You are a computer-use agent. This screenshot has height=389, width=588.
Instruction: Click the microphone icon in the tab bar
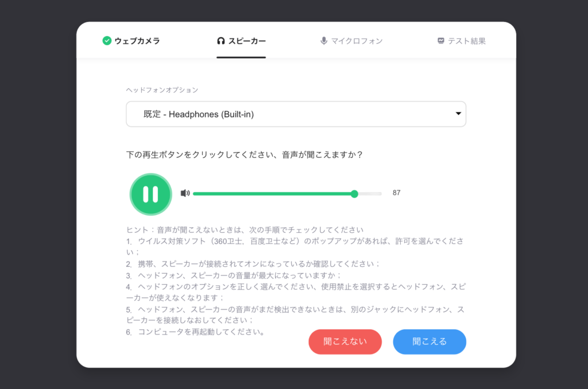pos(324,41)
